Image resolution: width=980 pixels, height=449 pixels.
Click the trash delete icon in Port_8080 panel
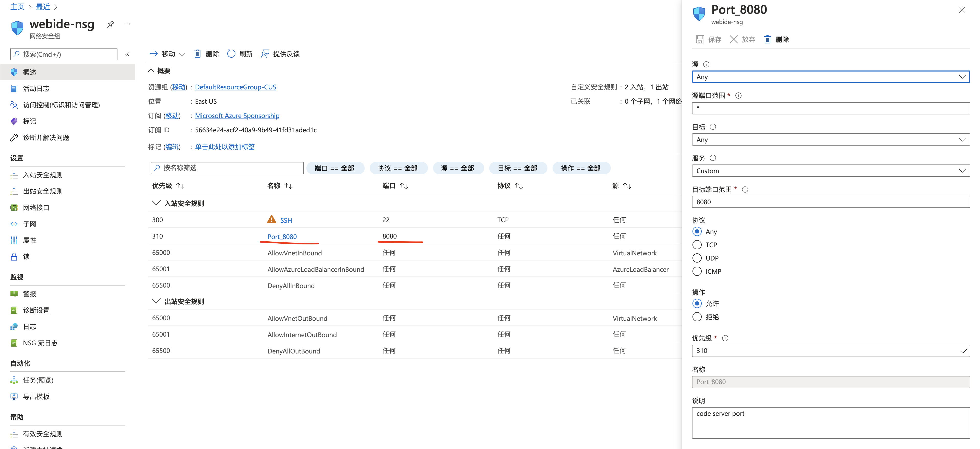click(x=767, y=39)
